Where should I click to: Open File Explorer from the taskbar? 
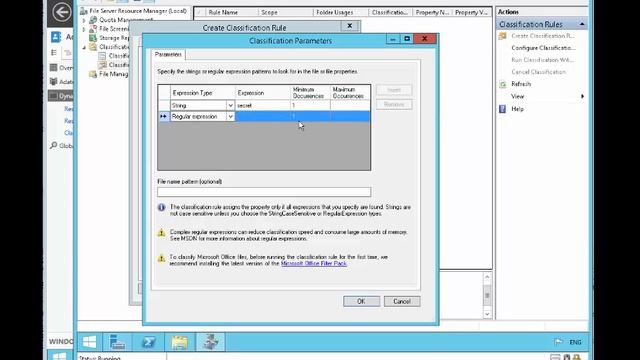[x=179, y=342]
